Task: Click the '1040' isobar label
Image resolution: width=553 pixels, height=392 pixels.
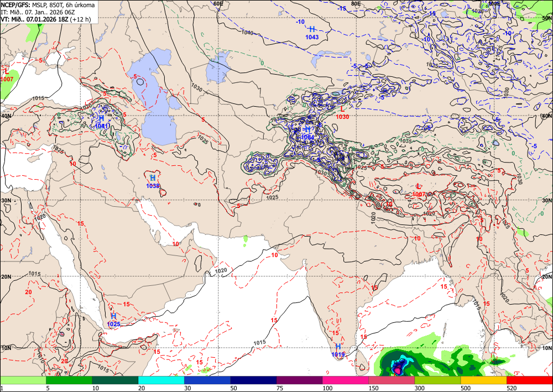Action: (x=248, y=33)
